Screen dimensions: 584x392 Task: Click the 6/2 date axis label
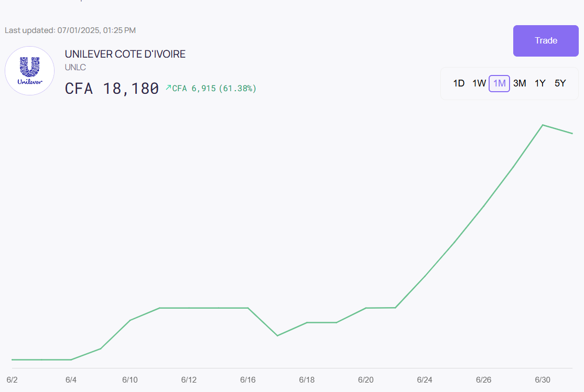click(x=12, y=379)
